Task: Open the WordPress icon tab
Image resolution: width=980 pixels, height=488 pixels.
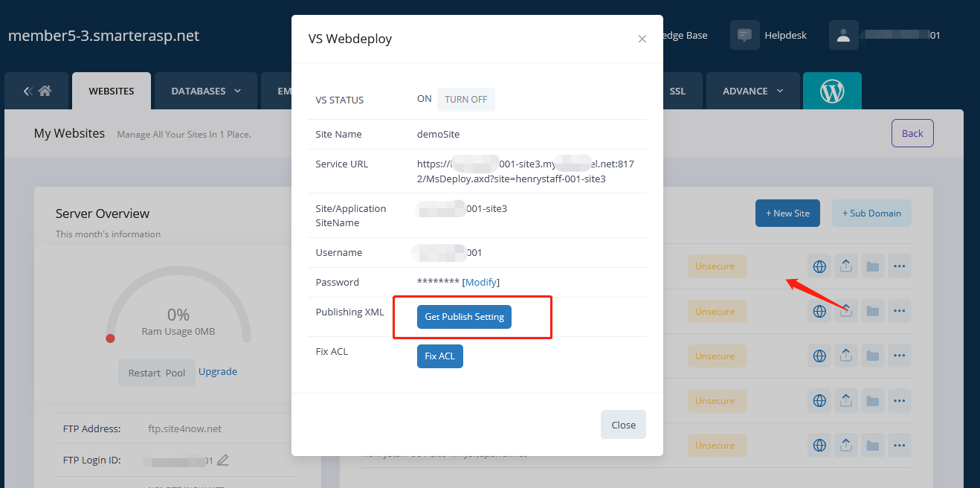Action: click(x=832, y=91)
